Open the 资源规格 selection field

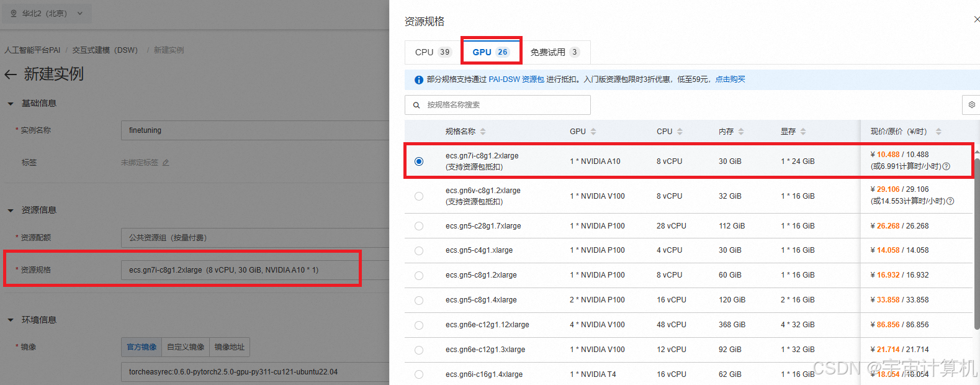click(255, 270)
